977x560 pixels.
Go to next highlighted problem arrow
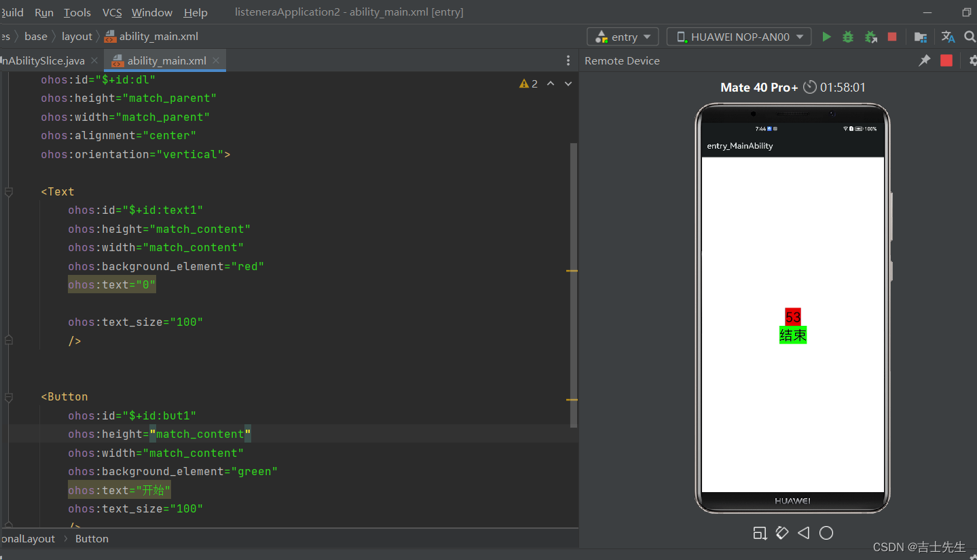pyautogui.click(x=568, y=83)
